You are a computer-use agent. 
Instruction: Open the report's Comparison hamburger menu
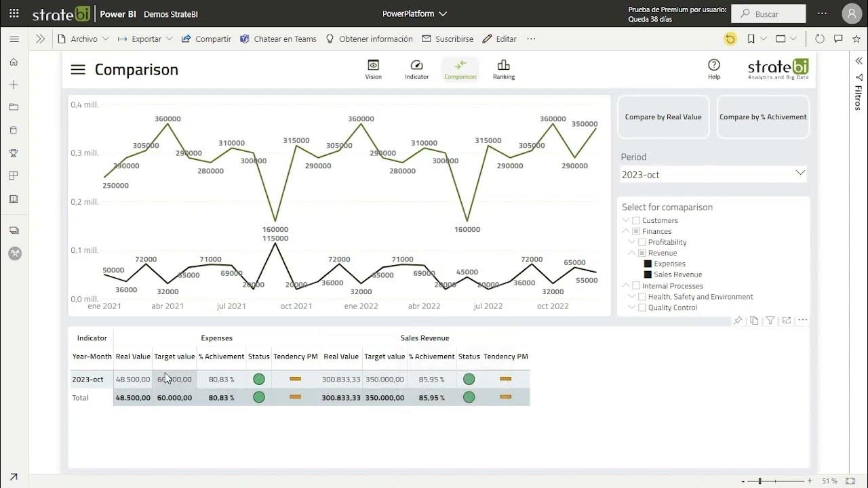click(78, 69)
